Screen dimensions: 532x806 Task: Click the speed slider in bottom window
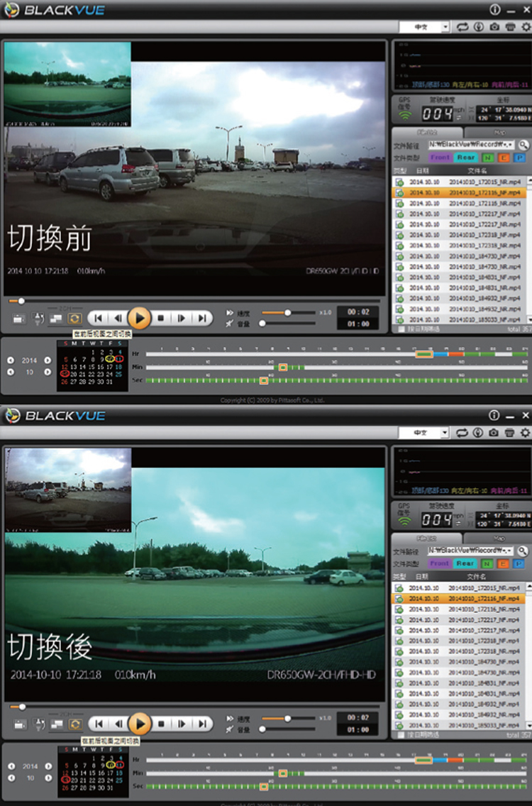coord(287,718)
